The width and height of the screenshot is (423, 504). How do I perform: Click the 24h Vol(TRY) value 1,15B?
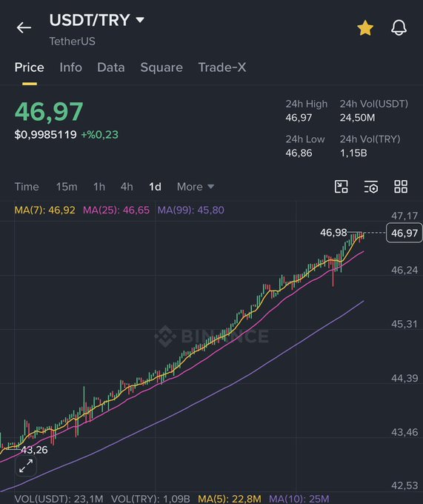point(353,153)
